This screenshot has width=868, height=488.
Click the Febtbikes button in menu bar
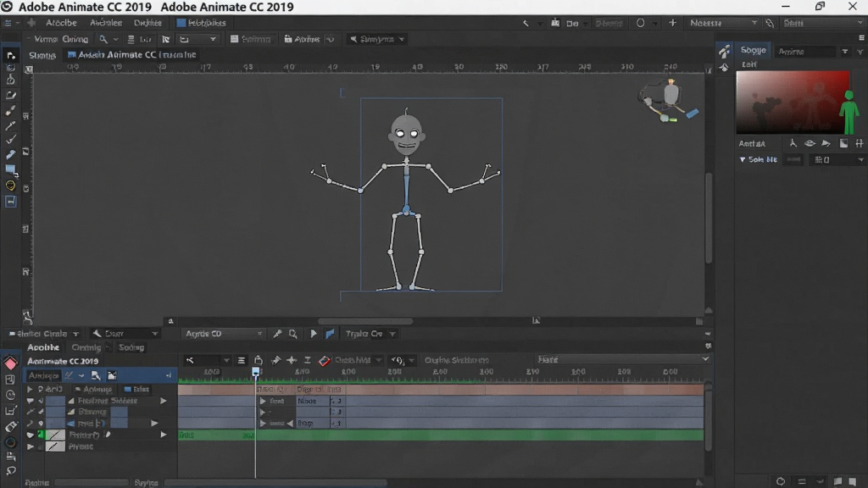tap(201, 23)
